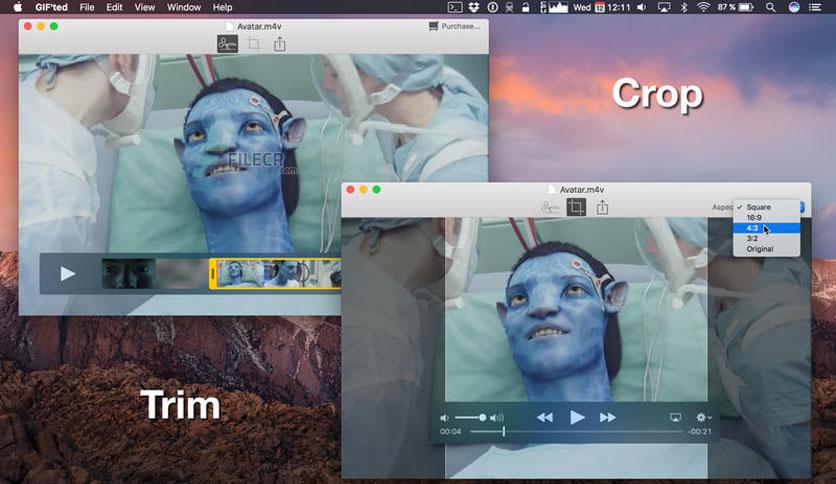The height and width of the screenshot is (484, 836).
Task: Click the yellow left trim handle
Action: pos(213,274)
